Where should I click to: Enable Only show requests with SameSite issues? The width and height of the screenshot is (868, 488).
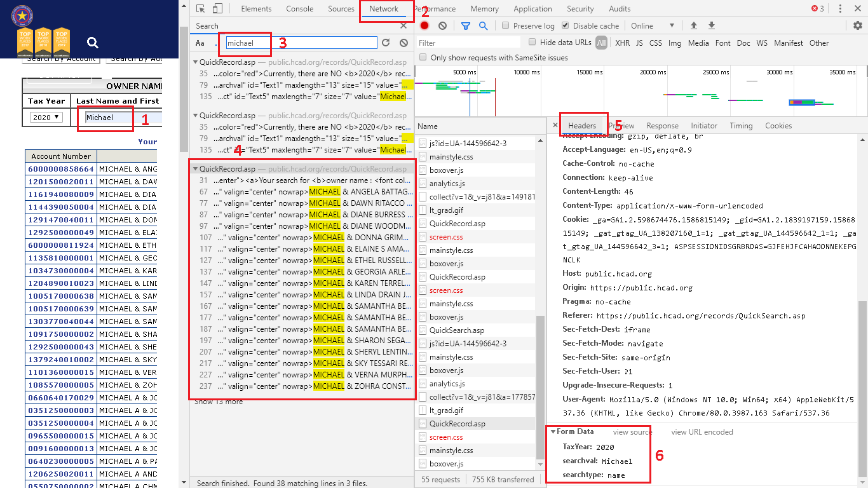423,57
